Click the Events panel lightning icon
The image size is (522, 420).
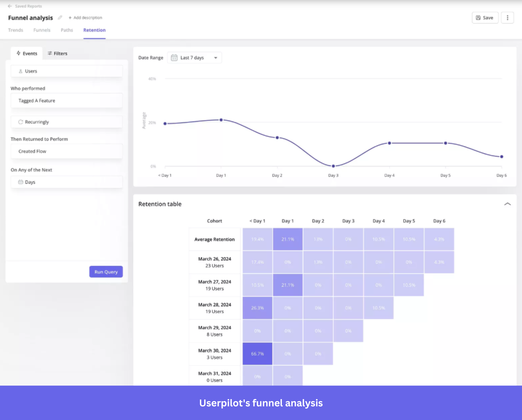coord(19,53)
